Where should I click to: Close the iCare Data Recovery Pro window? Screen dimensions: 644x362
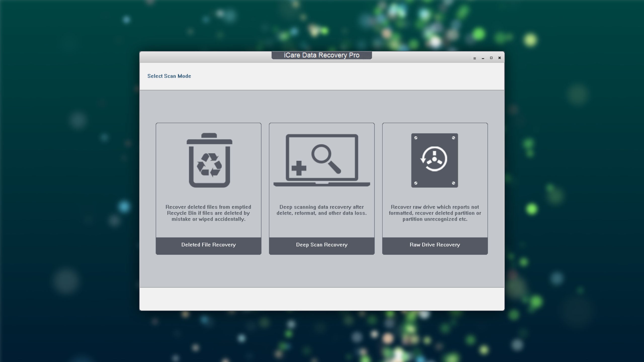(x=500, y=58)
